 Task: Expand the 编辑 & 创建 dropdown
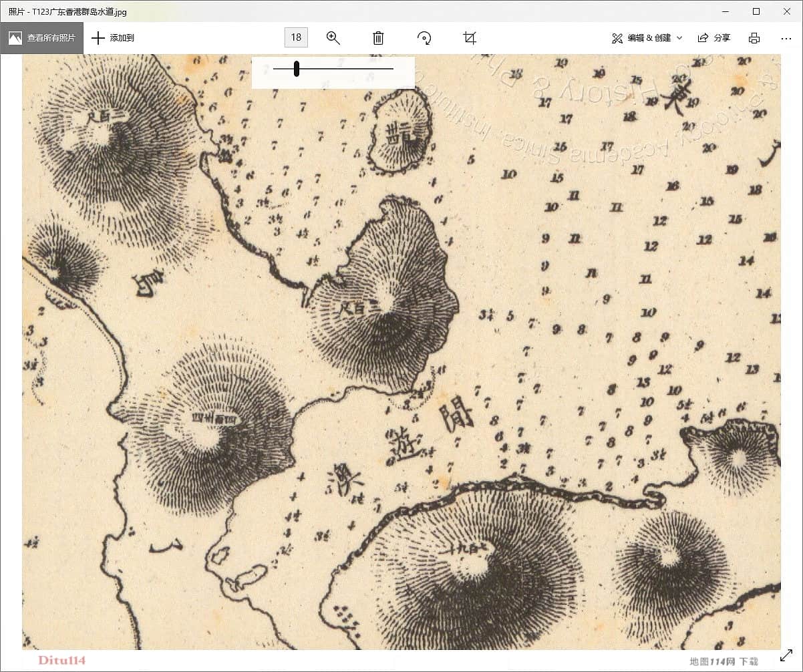click(647, 38)
